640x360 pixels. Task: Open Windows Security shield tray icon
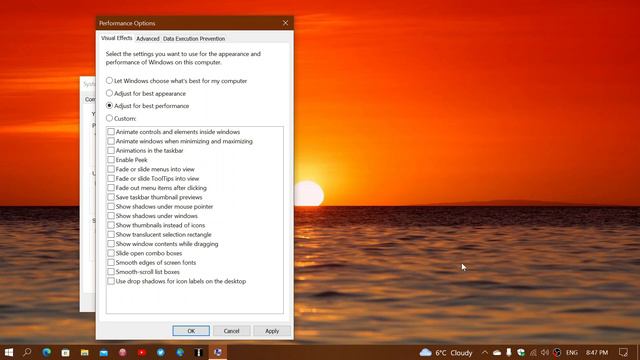tap(521, 352)
